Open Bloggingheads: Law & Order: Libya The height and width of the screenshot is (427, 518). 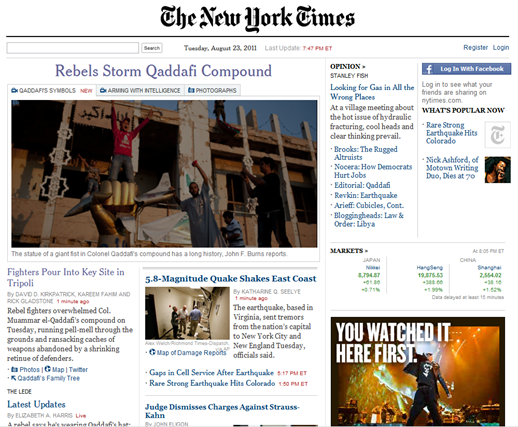[369, 220]
